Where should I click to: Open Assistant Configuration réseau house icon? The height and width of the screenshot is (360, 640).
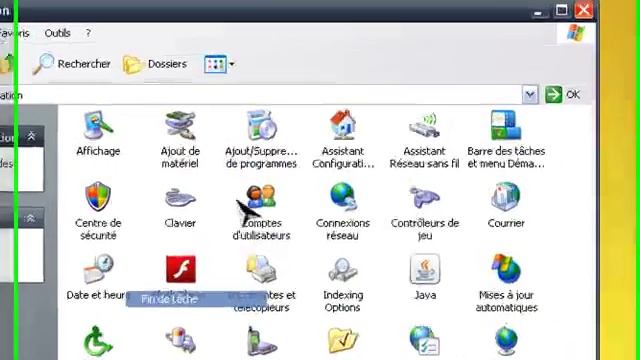(x=343, y=124)
